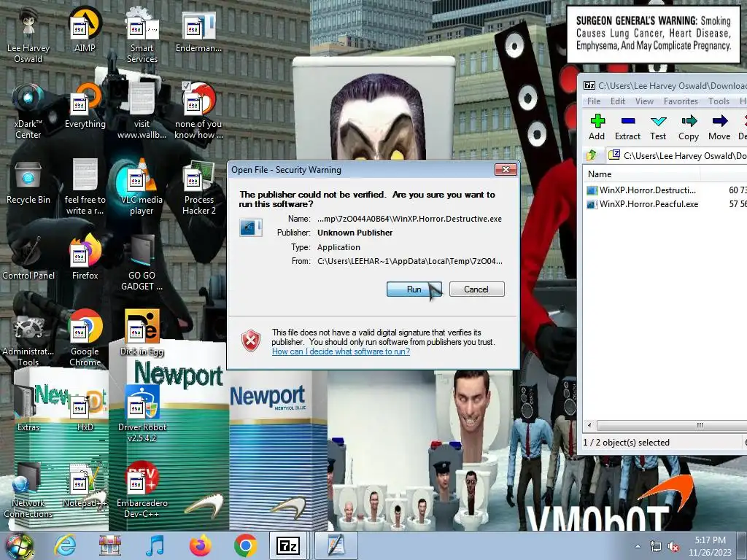Open the AIMP desktop icon
Viewport: 747px width, 560px height.
(85, 31)
